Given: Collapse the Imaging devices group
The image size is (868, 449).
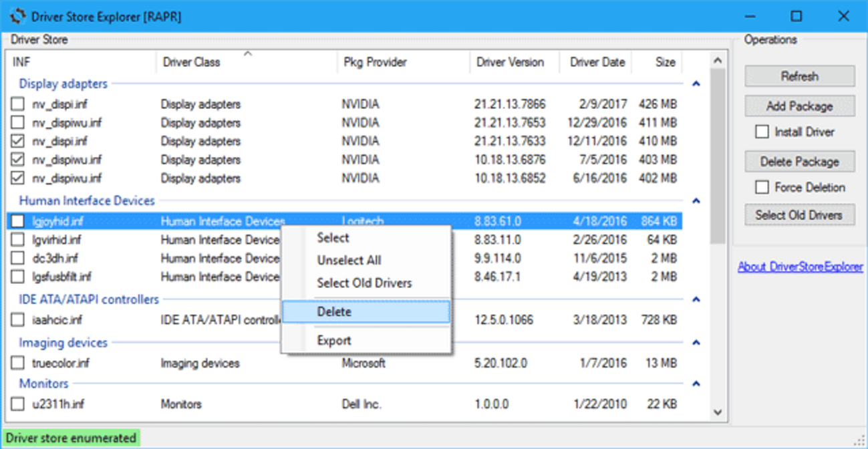Looking at the screenshot, I should pyautogui.click(x=696, y=342).
